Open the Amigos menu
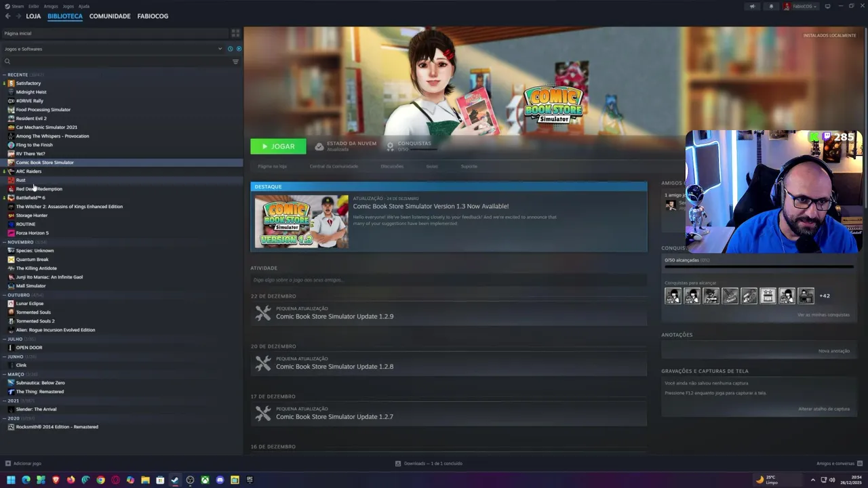868x488 pixels. pos(51,6)
